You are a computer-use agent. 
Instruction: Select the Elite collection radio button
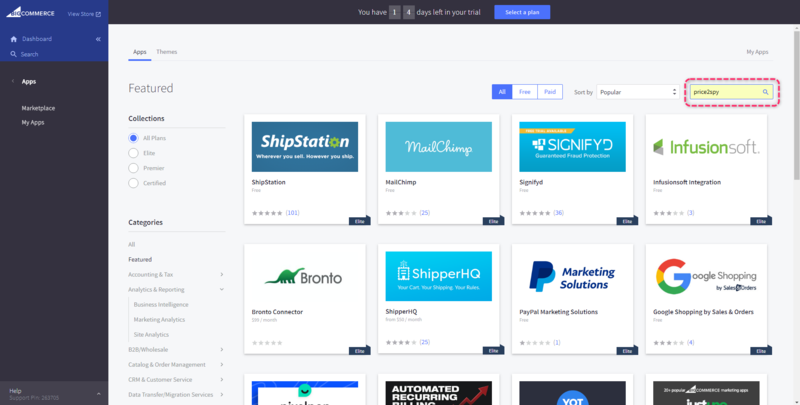click(133, 153)
